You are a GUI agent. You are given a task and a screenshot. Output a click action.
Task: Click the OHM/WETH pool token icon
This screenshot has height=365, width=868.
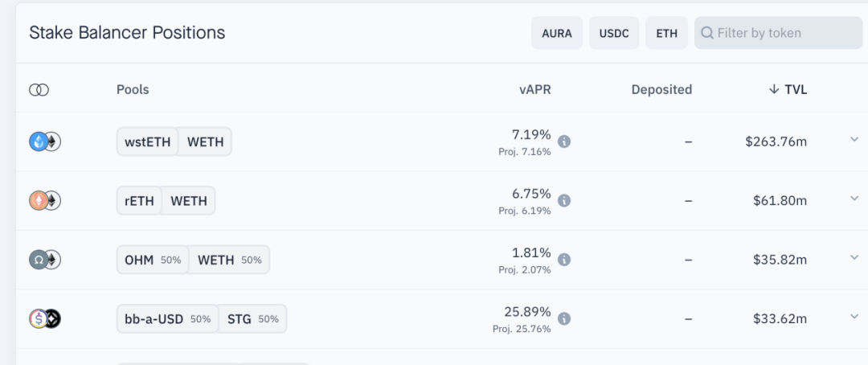click(x=45, y=260)
